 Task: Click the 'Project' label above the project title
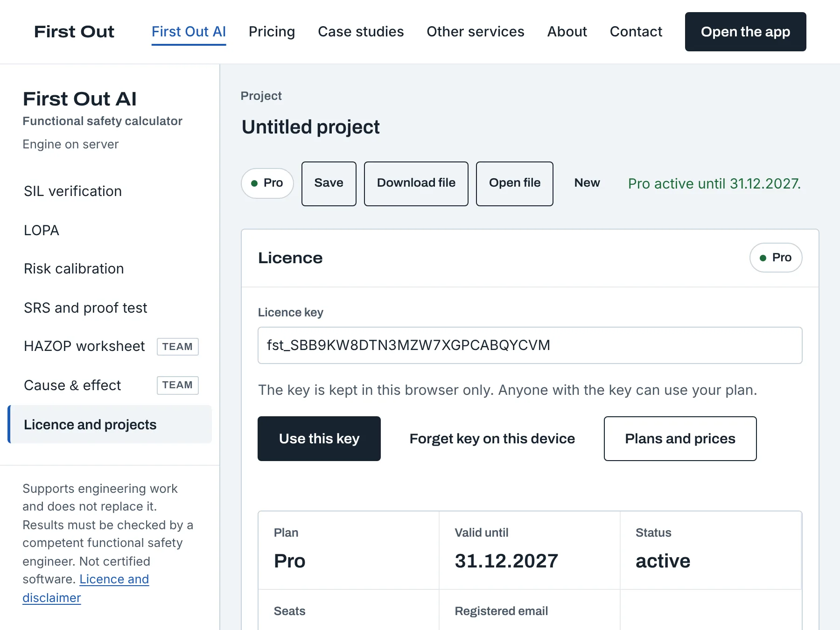[x=261, y=96]
